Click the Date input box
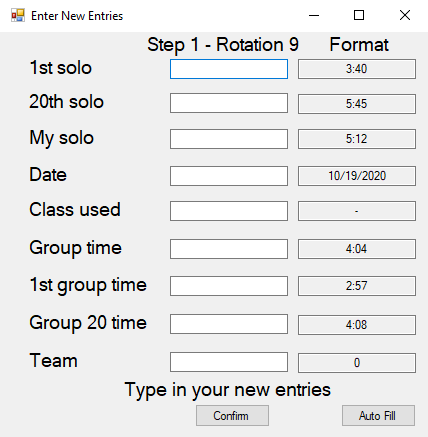The height and width of the screenshot is (437, 428). pos(229,176)
